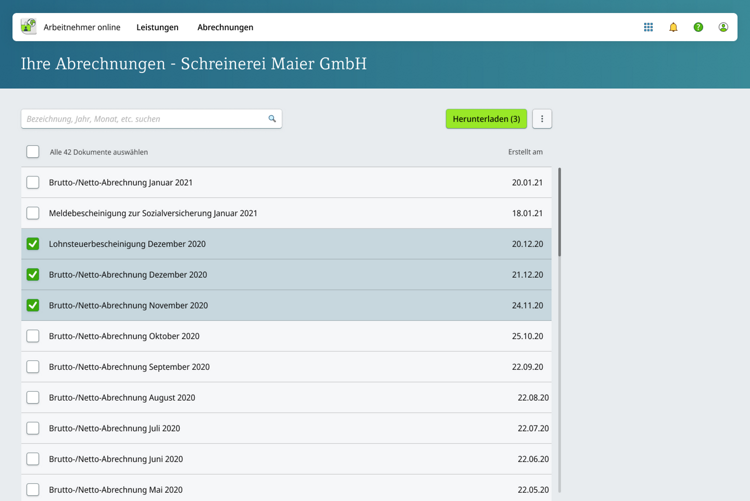
Task: Click the date 22.08.20
Action: click(x=533, y=397)
